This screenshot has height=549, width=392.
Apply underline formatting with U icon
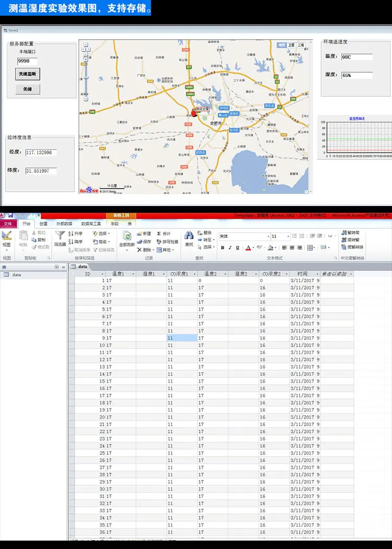(238, 247)
